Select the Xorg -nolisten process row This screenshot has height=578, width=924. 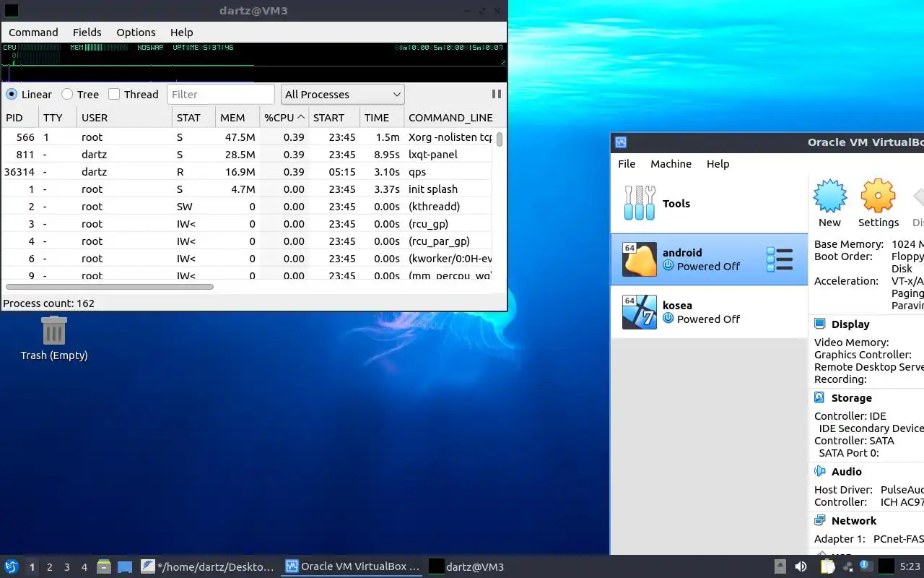point(247,137)
